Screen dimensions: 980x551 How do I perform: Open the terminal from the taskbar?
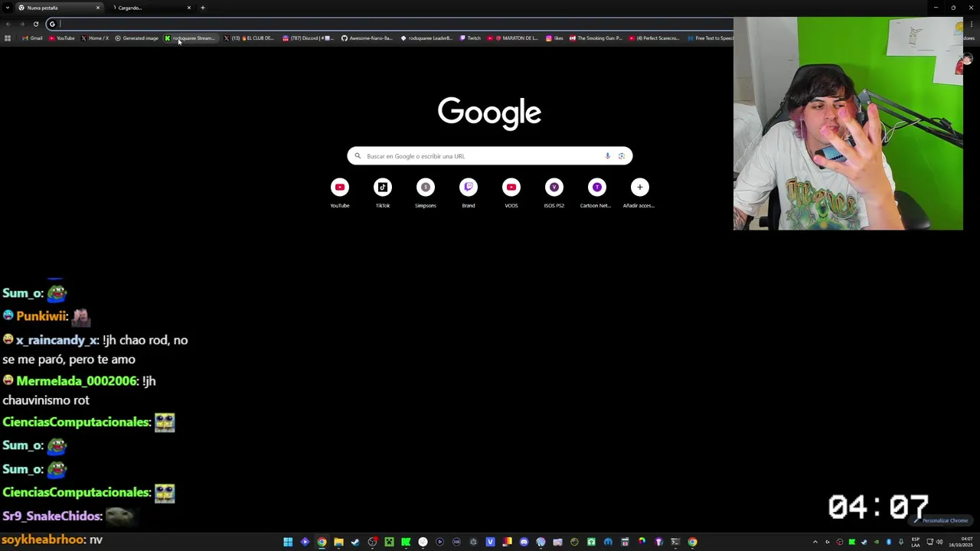coord(675,542)
